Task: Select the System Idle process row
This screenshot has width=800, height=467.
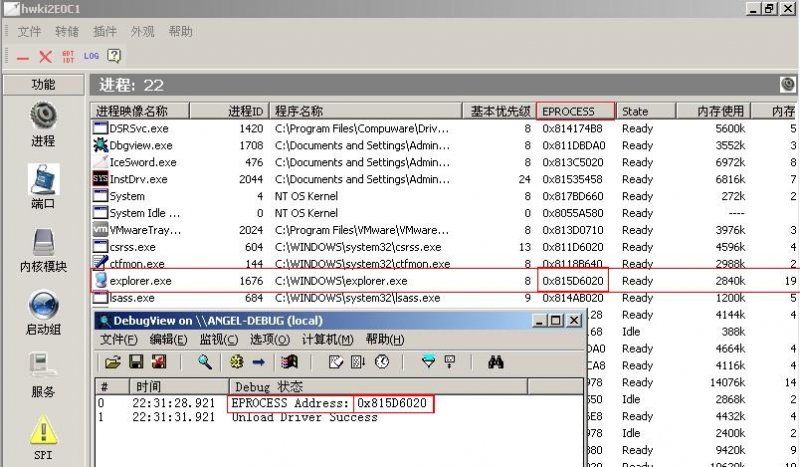Action: pos(445,213)
